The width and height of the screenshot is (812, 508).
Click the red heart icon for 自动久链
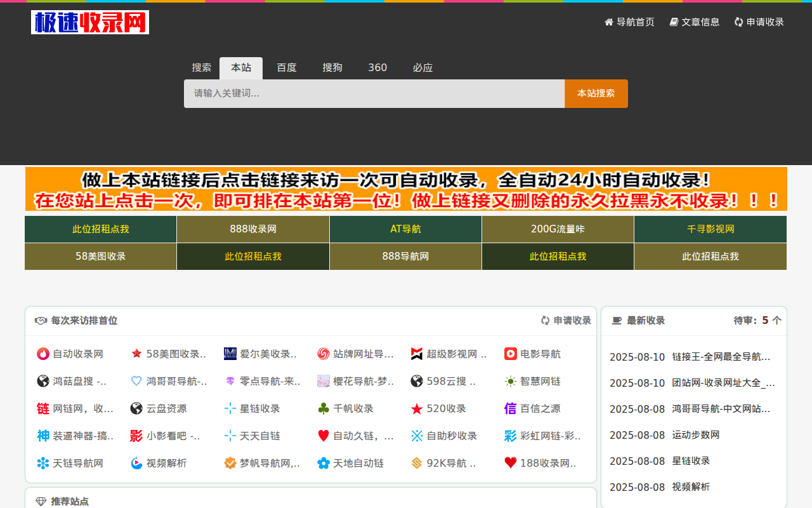click(x=324, y=436)
